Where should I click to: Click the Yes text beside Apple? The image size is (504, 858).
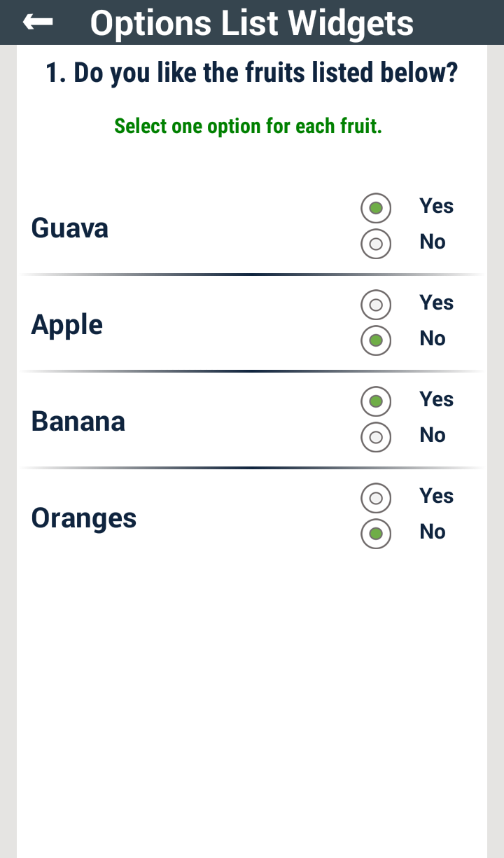point(437,303)
